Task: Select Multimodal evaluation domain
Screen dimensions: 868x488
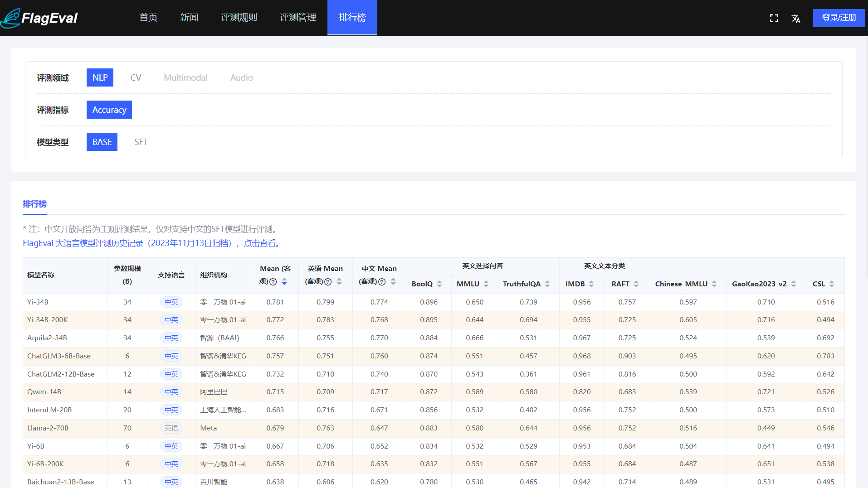Action: (185, 77)
